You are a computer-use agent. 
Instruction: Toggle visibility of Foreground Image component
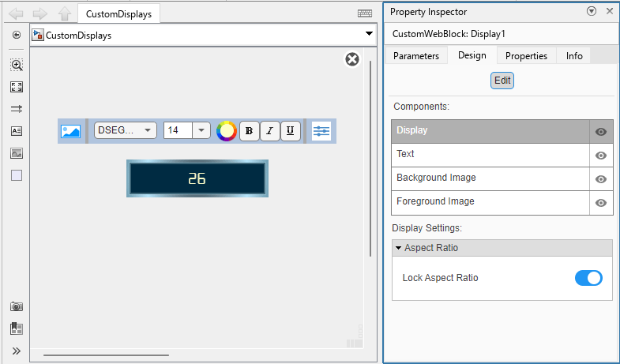pyautogui.click(x=601, y=203)
